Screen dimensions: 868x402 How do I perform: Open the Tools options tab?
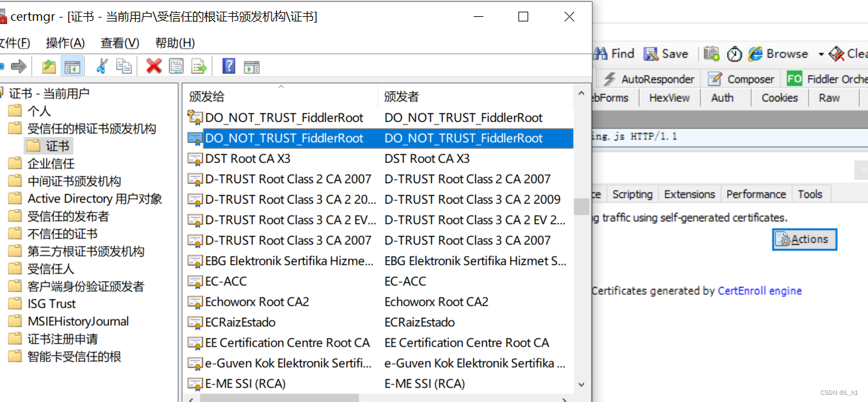pyautogui.click(x=810, y=194)
